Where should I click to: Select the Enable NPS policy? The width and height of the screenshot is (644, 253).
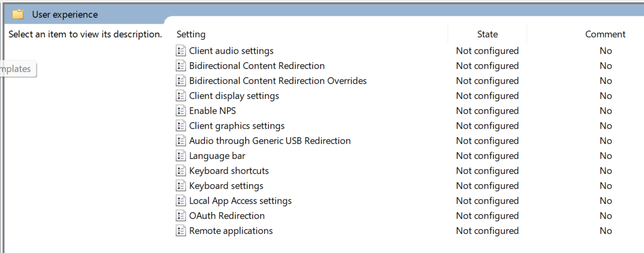(213, 111)
